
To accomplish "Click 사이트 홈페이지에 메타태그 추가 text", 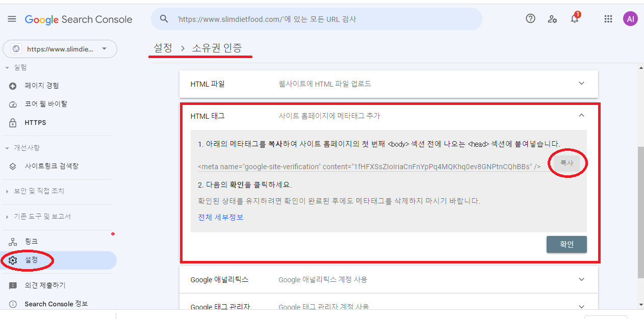I will (329, 116).
